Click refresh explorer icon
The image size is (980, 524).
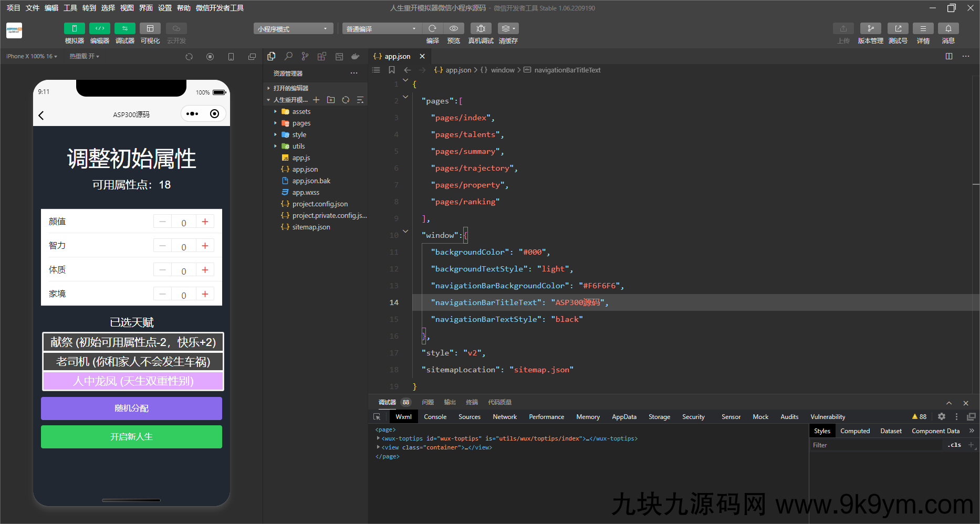pyautogui.click(x=346, y=100)
